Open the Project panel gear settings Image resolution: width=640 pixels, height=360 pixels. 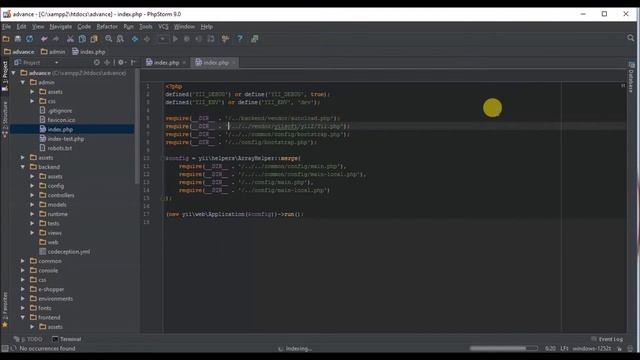[x=122, y=62]
